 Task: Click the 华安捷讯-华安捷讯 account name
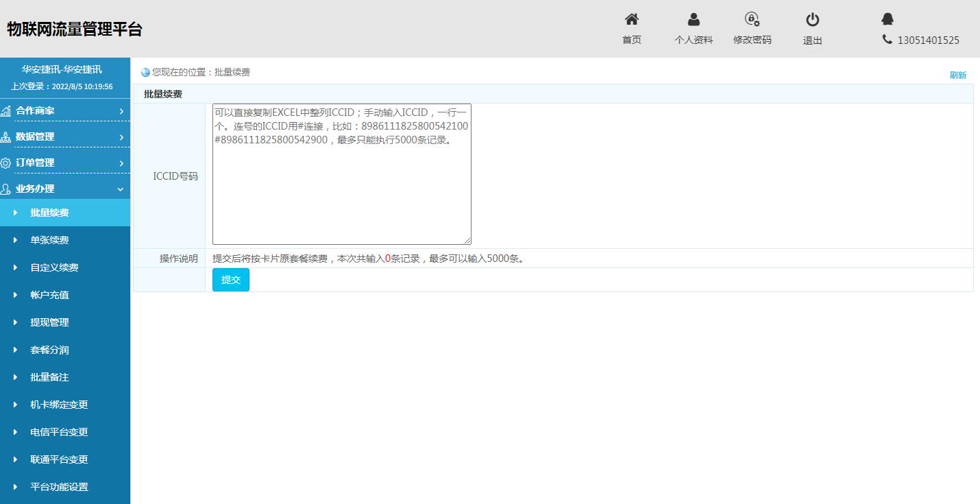tap(62, 69)
